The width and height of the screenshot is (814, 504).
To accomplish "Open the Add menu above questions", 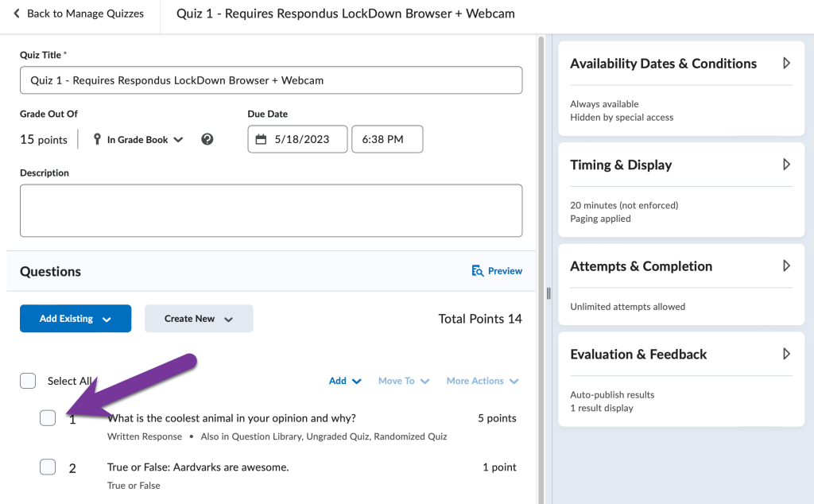I will click(345, 381).
